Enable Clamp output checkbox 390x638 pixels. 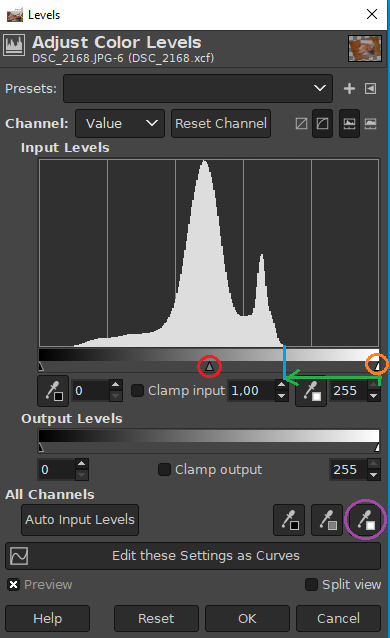pos(164,470)
